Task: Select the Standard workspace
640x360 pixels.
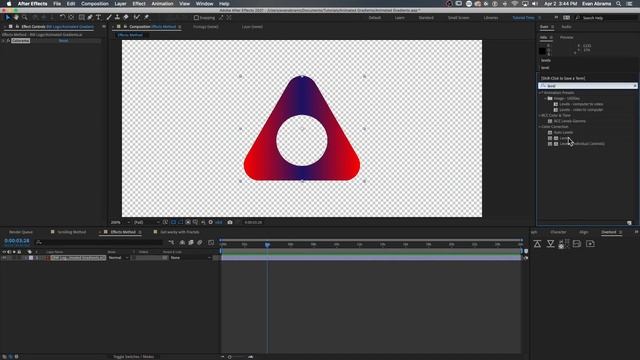Action: [x=426, y=18]
